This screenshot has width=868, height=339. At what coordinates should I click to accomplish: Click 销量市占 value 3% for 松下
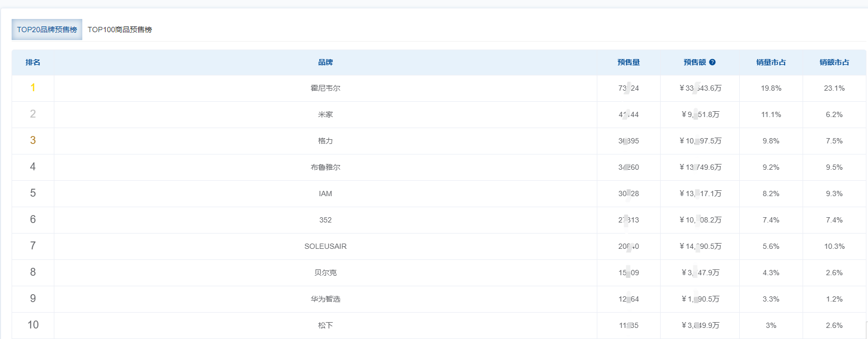771,325
